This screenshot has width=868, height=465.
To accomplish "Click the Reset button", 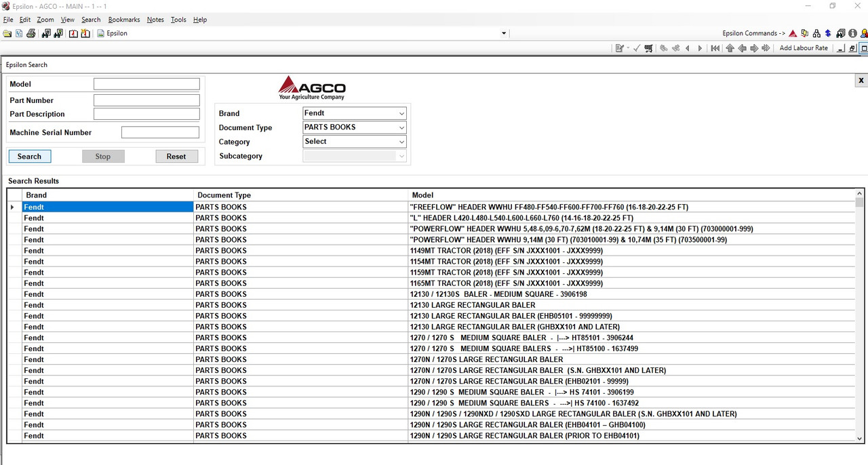I will (x=176, y=157).
